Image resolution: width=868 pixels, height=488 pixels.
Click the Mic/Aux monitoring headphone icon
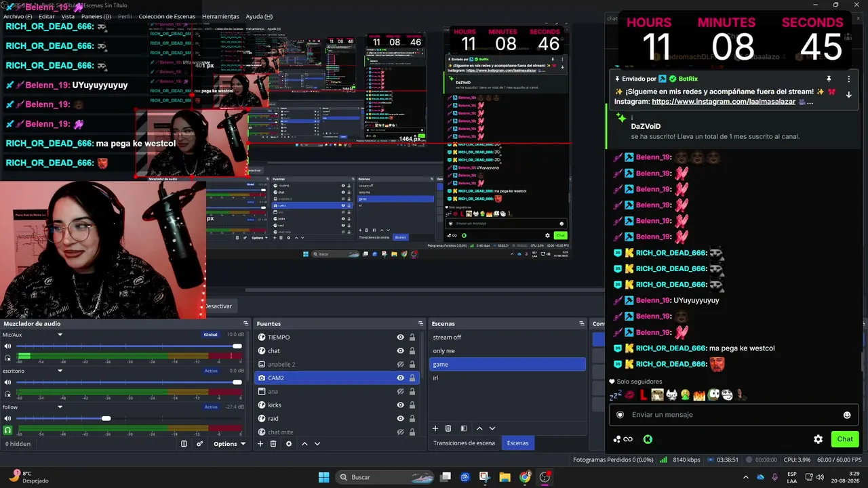(x=7, y=357)
